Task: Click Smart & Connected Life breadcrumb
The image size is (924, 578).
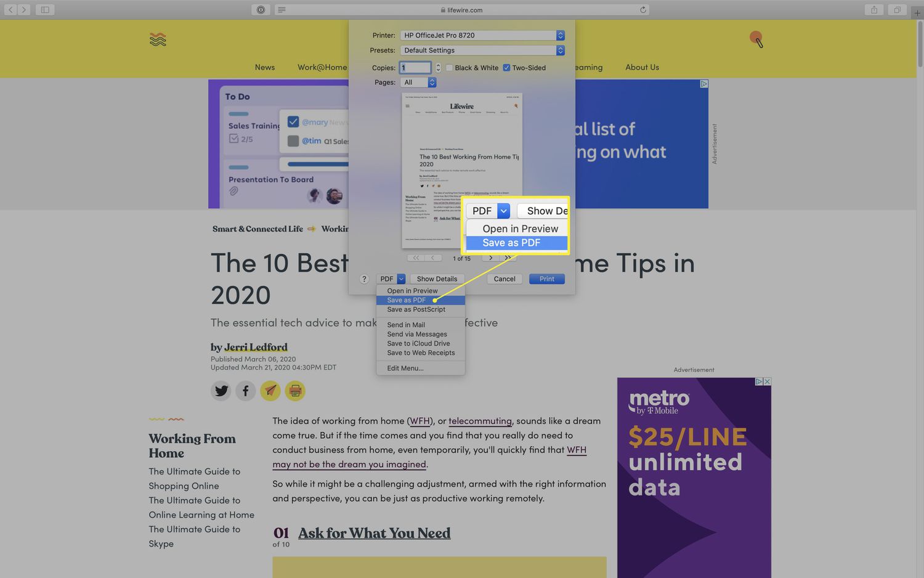Action: pyautogui.click(x=257, y=229)
